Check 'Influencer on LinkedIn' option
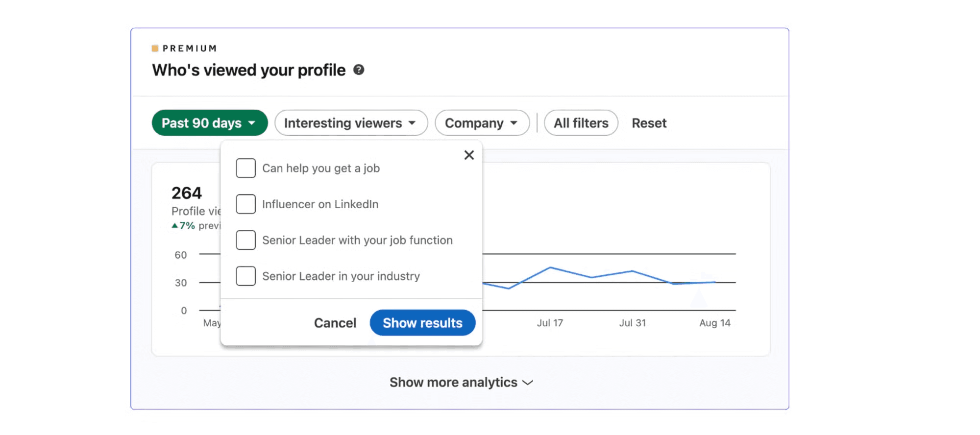 click(245, 204)
